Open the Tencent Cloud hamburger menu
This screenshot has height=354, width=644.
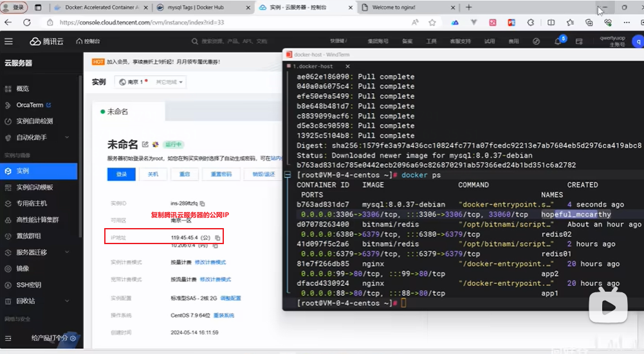click(8, 41)
